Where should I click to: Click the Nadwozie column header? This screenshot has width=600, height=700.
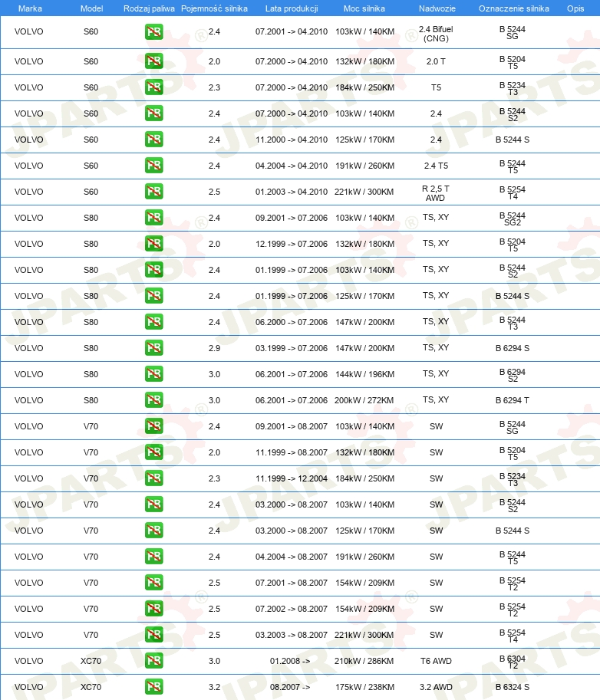437,8
